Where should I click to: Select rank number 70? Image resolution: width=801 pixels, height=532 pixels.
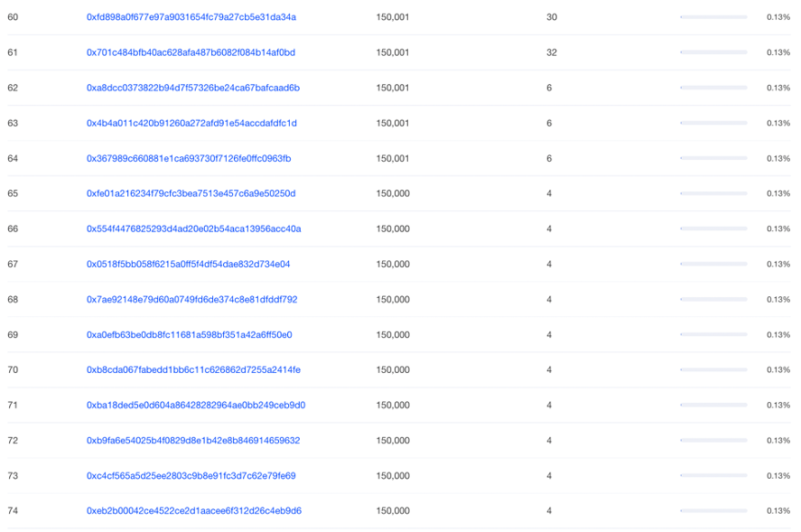click(13, 369)
